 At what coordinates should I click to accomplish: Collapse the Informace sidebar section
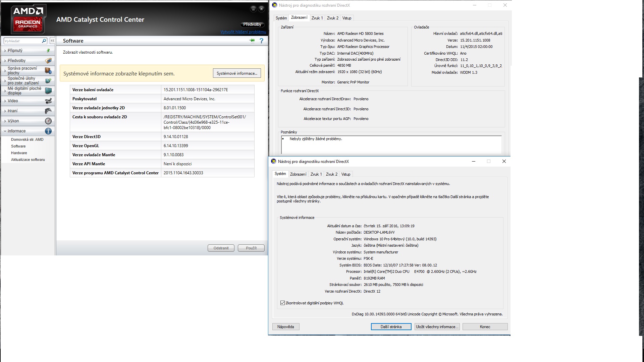pyautogui.click(x=16, y=131)
